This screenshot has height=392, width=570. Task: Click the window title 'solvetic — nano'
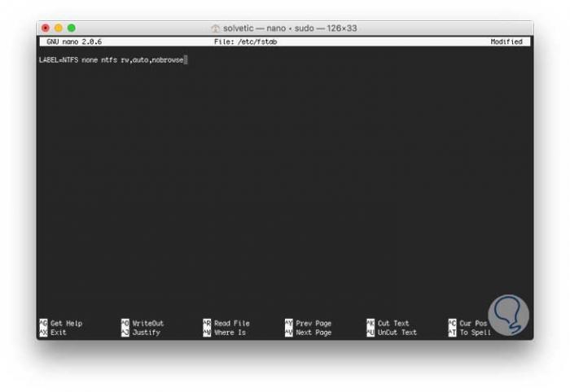click(254, 28)
